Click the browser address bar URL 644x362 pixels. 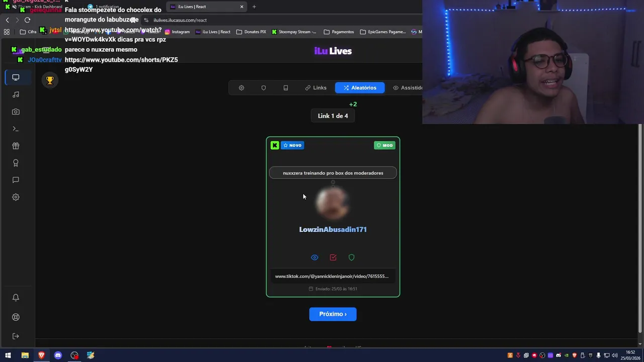click(x=180, y=20)
